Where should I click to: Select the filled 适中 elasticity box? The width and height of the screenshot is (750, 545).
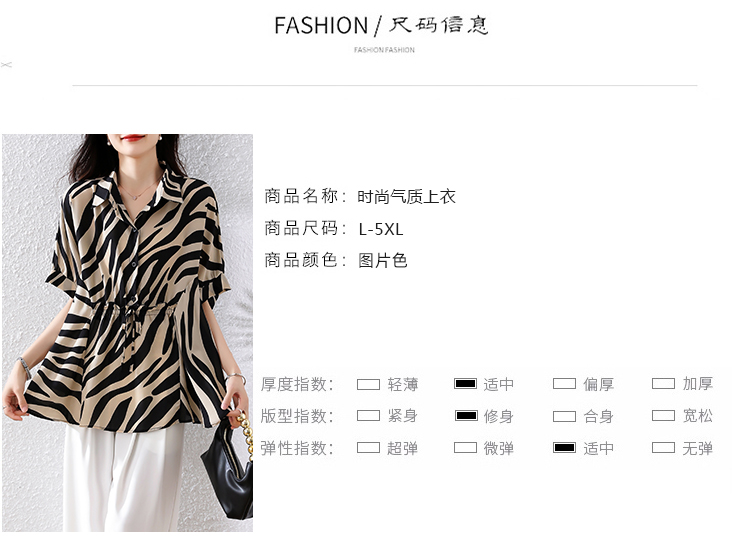pos(564,448)
